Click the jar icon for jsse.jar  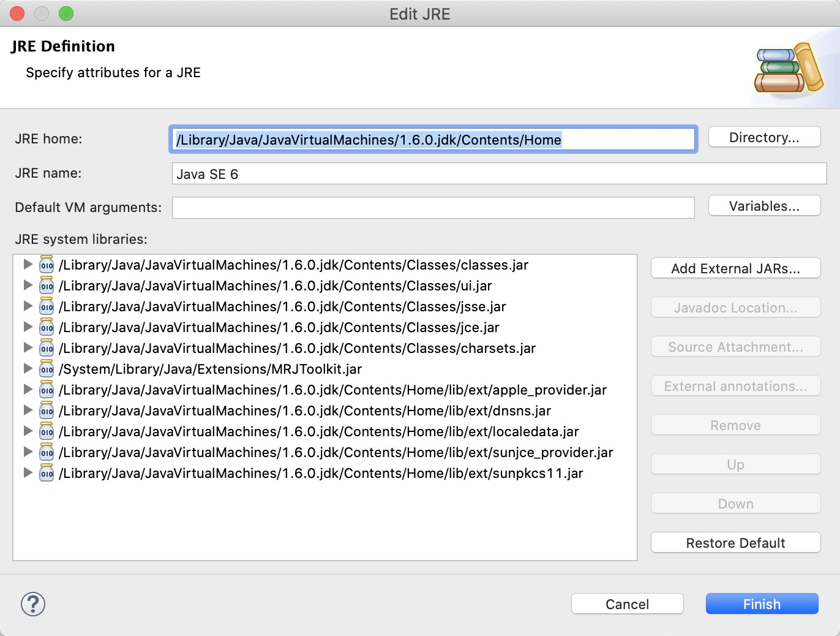point(47,306)
